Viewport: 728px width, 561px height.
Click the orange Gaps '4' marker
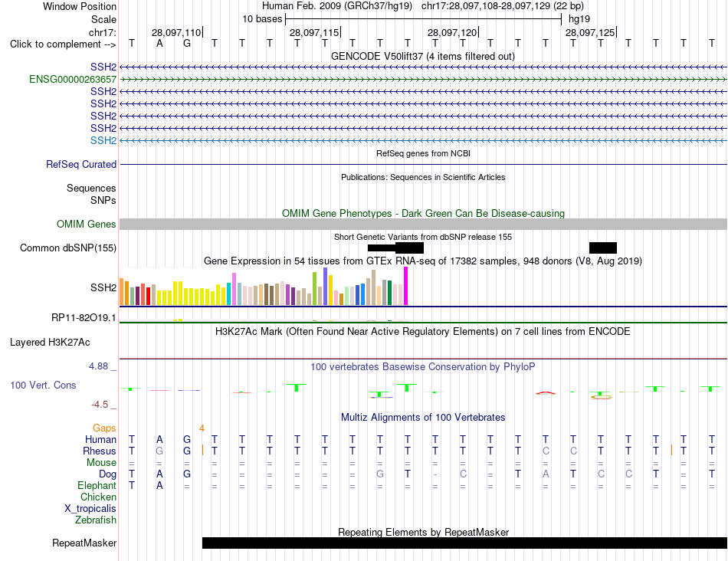pyautogui.click(x=202, y=428)
